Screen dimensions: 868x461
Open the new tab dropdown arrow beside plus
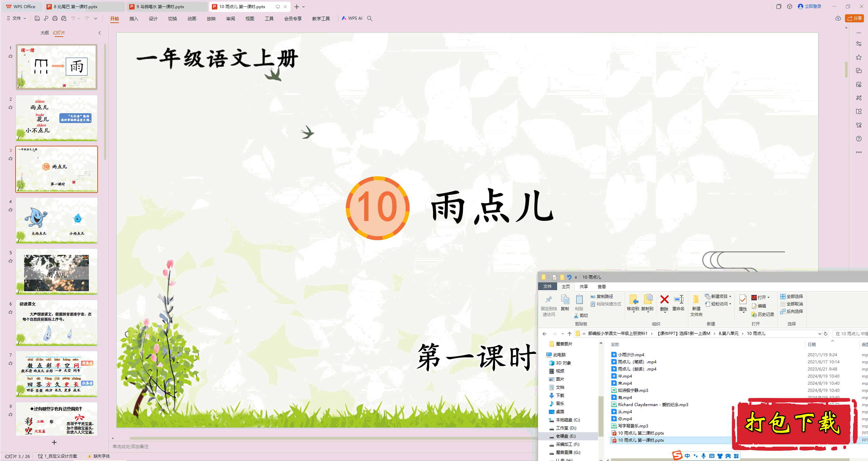tap(303, 7)
